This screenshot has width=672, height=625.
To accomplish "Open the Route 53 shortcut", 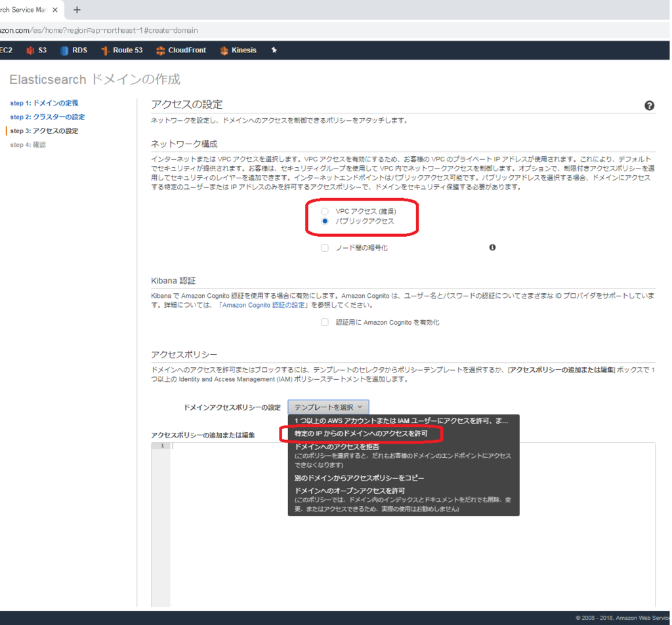I will pos(121,50).
